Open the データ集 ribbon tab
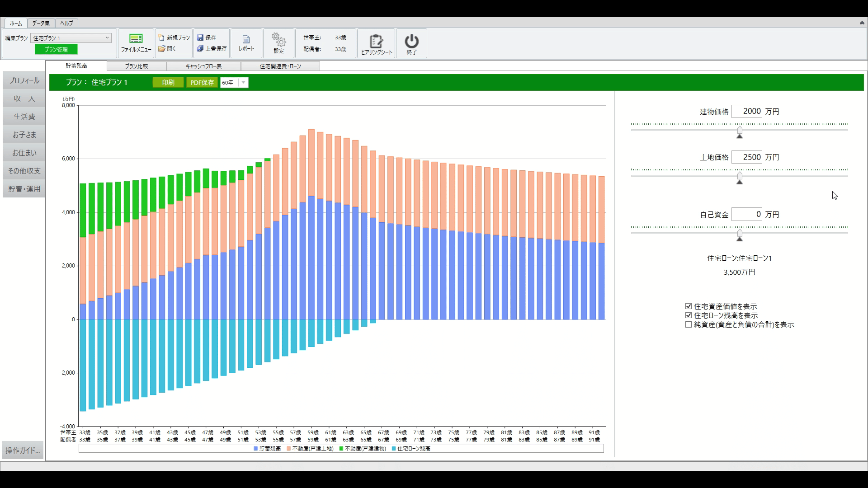The image size is (868, 488). (41, 23)
